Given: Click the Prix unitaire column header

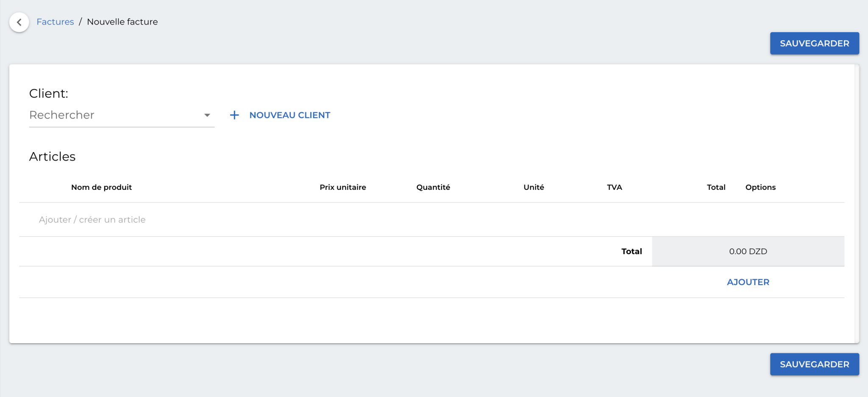Looking at the screenshot, I should coord(342,187).
